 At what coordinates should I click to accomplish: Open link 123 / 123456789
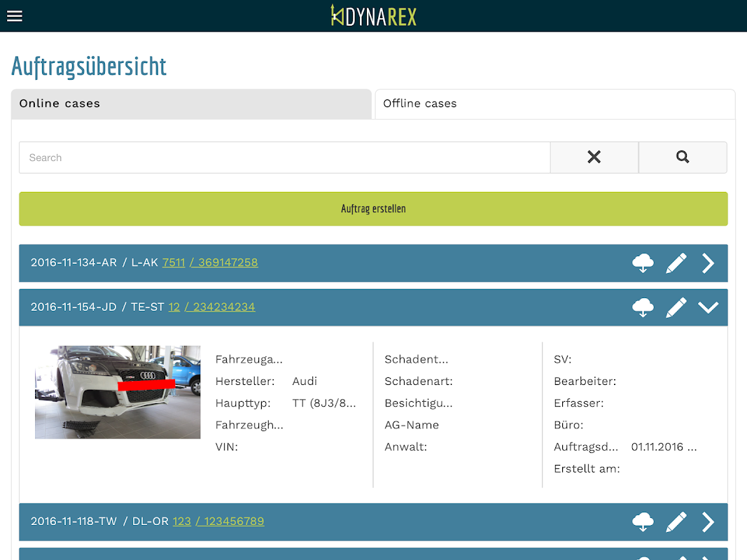click(218, 521)
